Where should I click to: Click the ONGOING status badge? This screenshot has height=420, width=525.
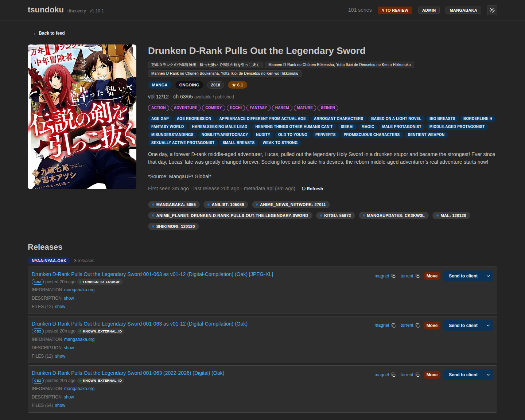pyautogui.click(x=189, y=85)
